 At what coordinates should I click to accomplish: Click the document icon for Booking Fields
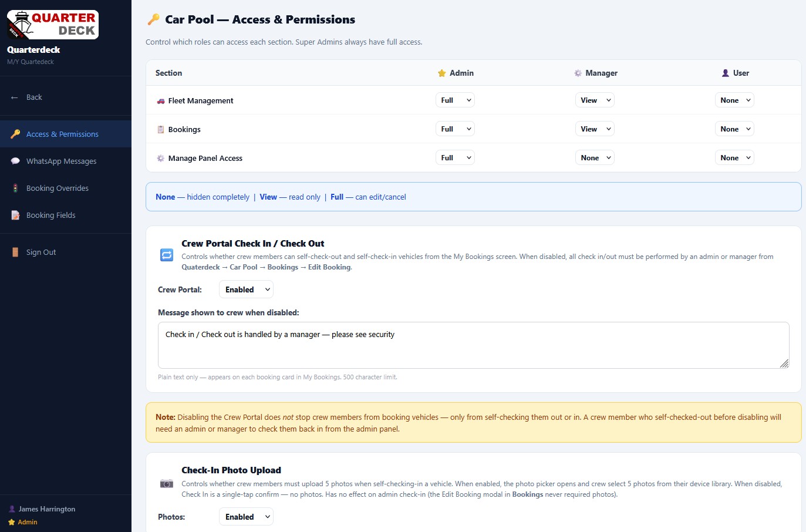[x=15, y=215]
